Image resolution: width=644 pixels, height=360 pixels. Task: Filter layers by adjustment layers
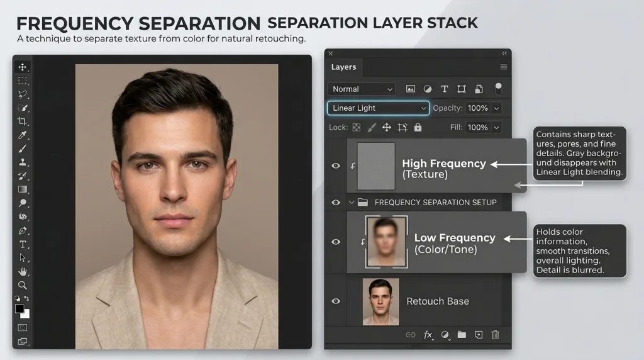tap(427, 89)
